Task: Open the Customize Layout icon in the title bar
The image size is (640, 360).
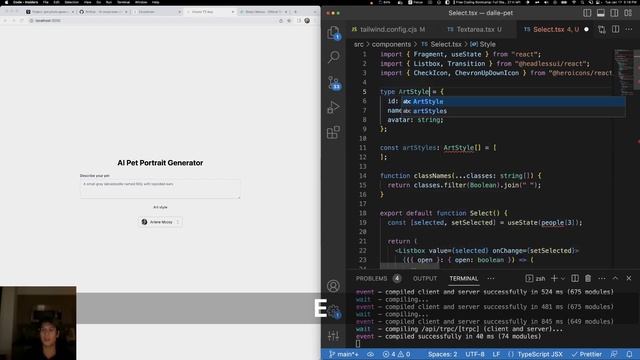Action: [628, 13]
